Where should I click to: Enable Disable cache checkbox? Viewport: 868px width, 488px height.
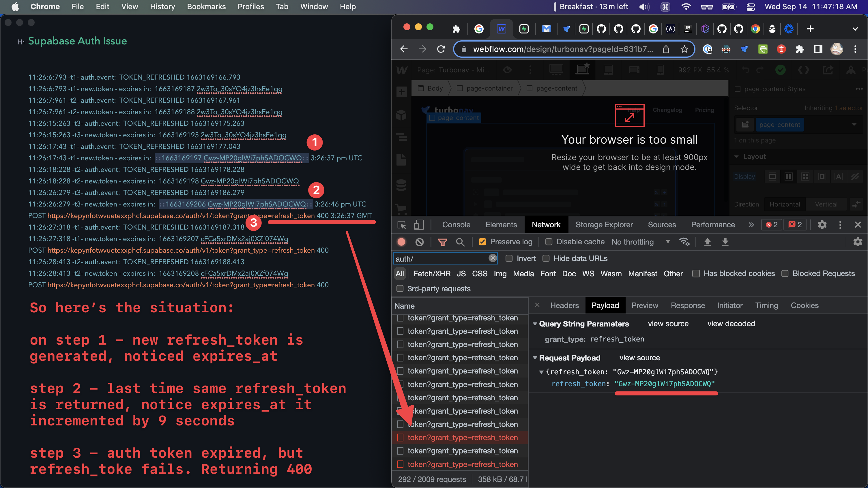point(549,242)
